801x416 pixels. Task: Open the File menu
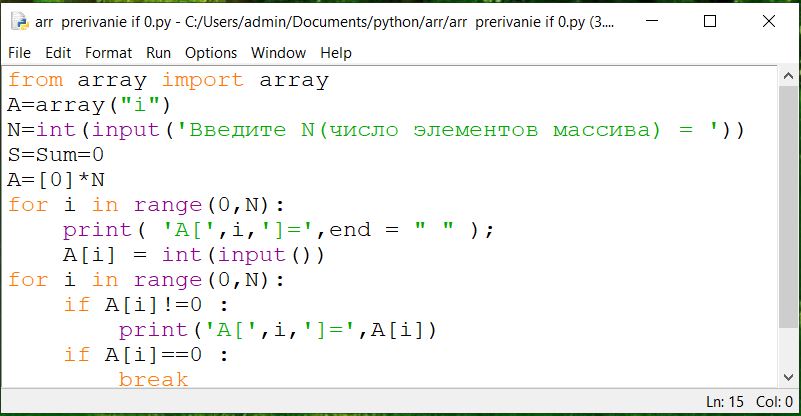[x=19, y=53]
